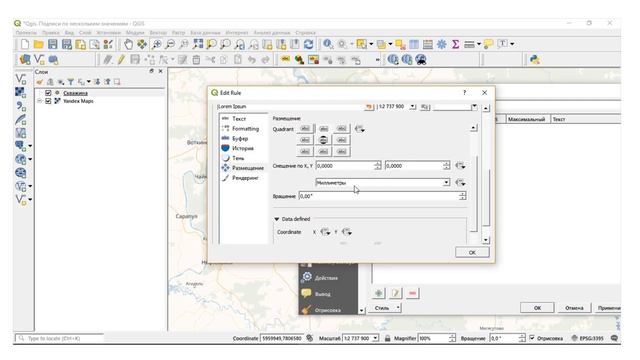Click the Вращение rotation field in Edit Rule
This screenshot has width=640, height=360.
click(379, 196)
